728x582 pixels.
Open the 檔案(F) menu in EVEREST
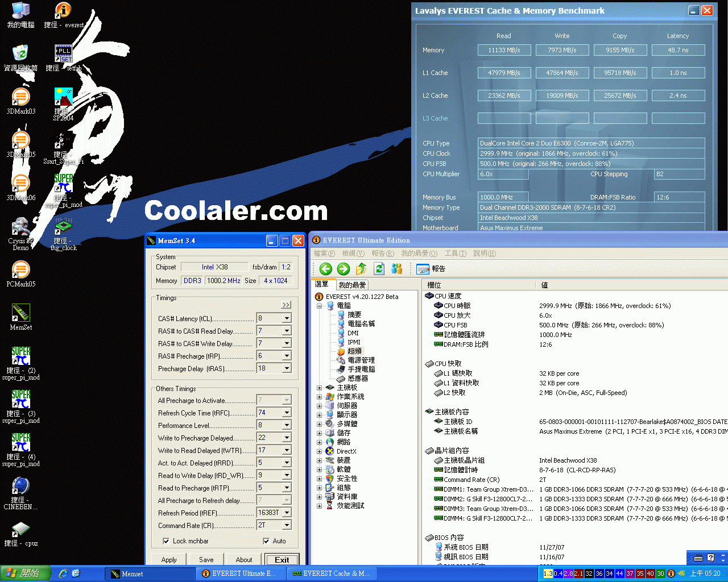click(x=324, y=253)
